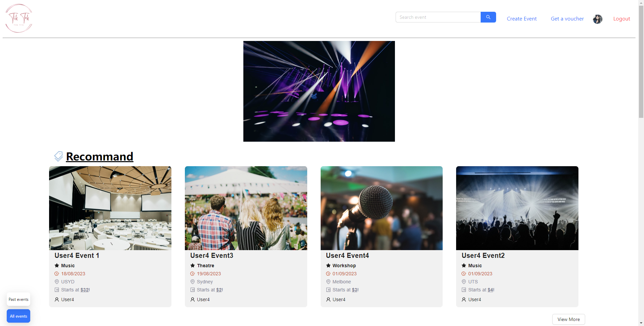Click the clock icon on User4 Event 1
644x326 pixels.
56,274
